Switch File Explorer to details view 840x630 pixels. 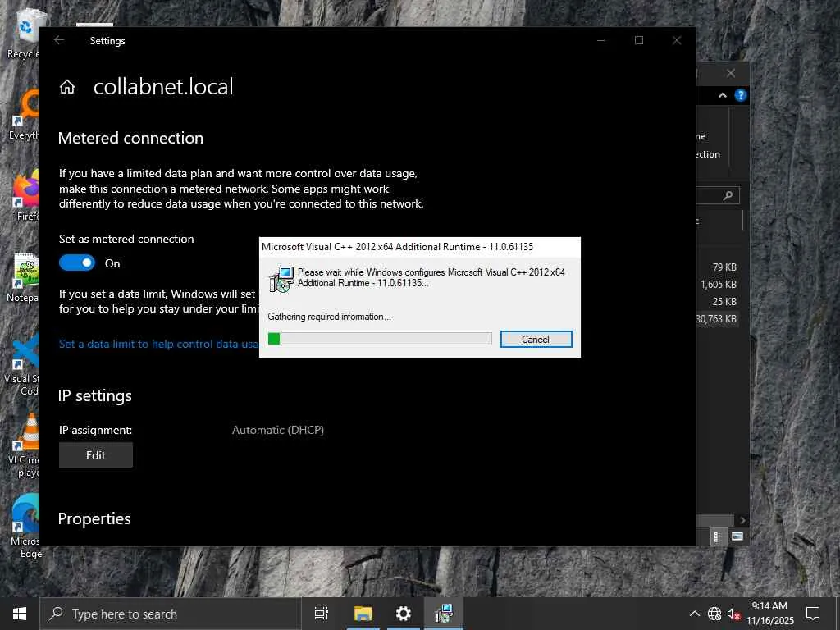717,536
